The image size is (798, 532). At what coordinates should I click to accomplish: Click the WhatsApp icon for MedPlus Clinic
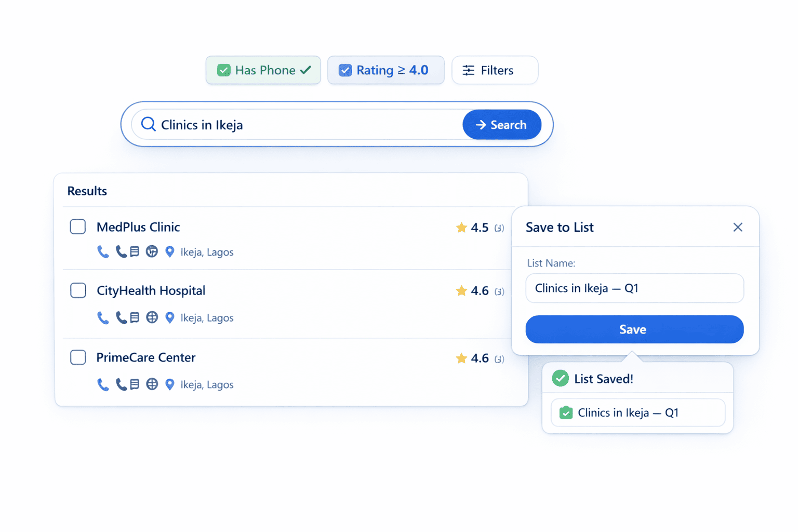[152, 251]
